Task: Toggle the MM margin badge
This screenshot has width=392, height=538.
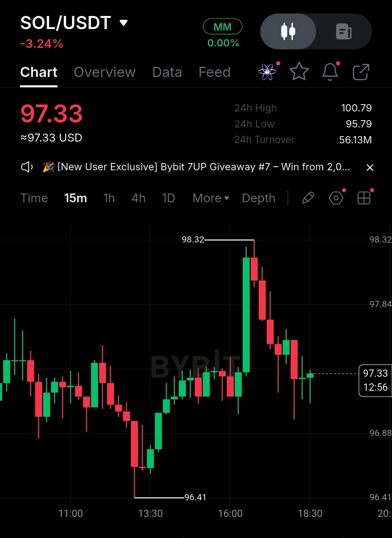Action: click(x=222, y=27)
